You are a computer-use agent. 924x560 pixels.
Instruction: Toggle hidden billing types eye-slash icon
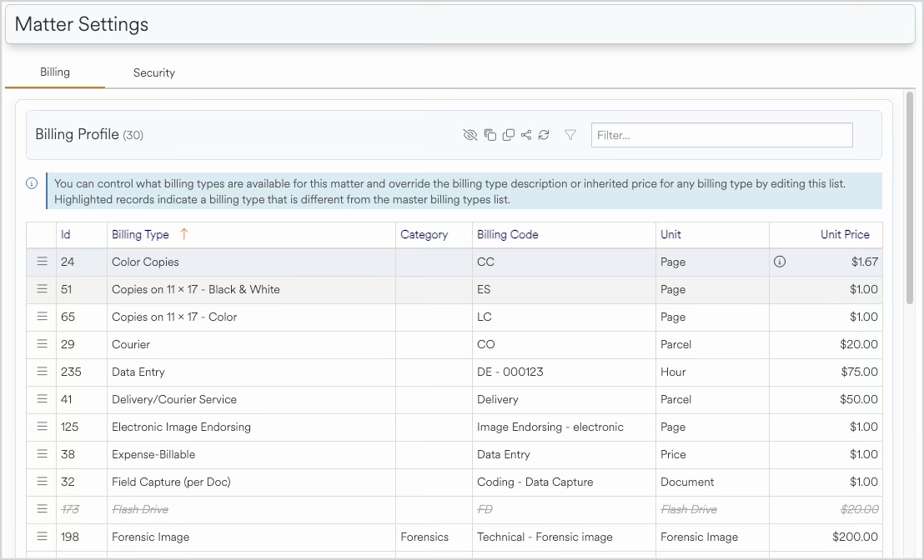tap(470, 135)
